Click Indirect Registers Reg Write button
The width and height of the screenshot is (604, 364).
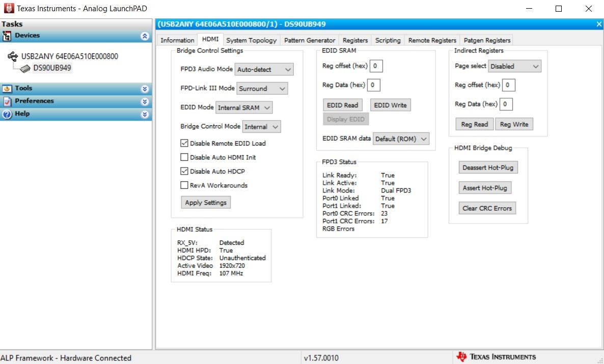pos(514,124)
